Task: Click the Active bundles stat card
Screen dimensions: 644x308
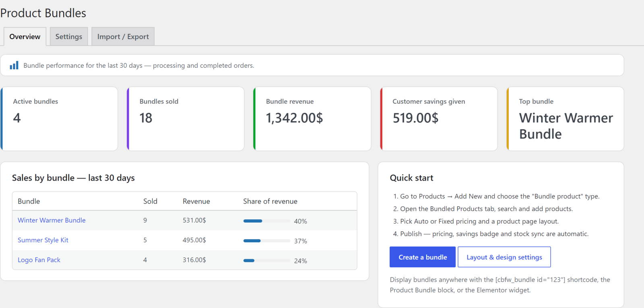Action: click(59, 119)
